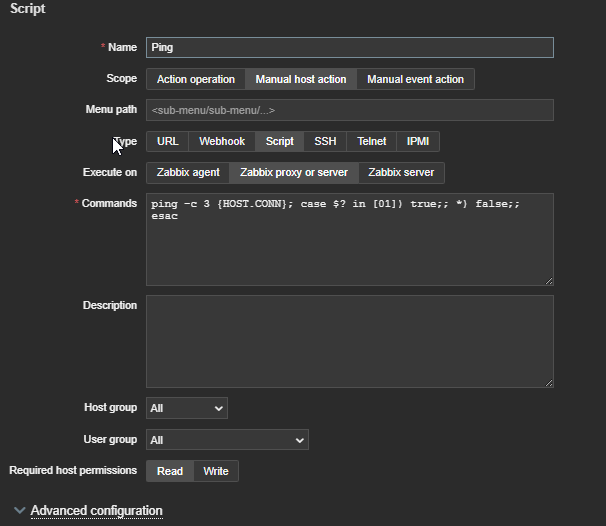Set Execute on to Zabbix agent

coord(188,173)
